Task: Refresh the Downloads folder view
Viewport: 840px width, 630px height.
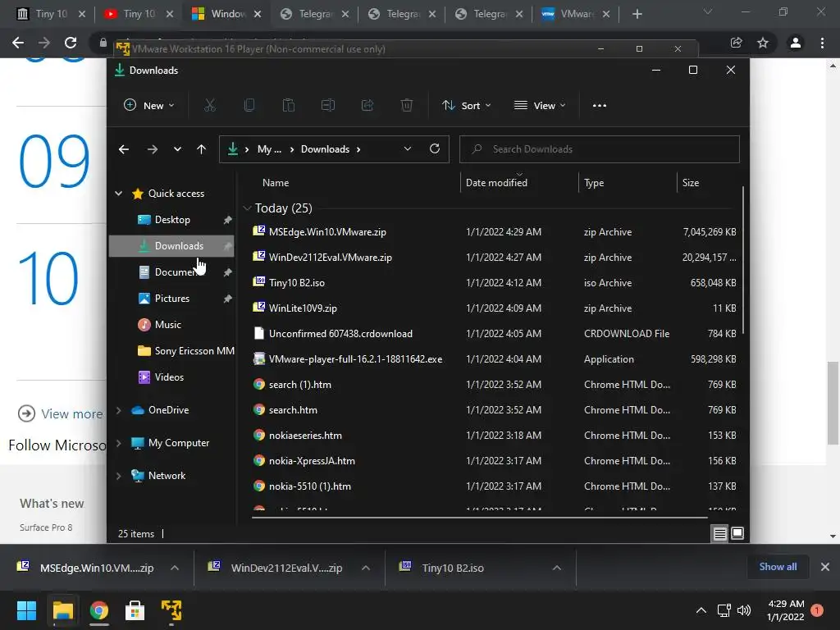Action: pyautogui.click(x=435, y=149)
